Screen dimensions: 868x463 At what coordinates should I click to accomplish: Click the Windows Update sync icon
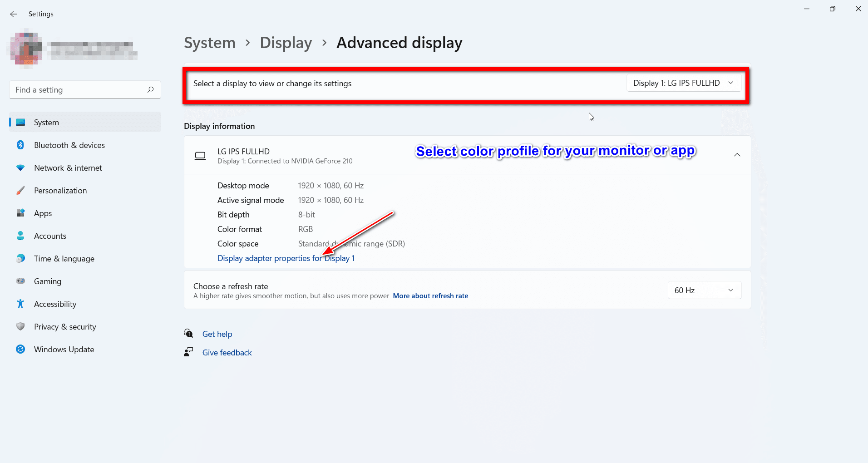20,349
